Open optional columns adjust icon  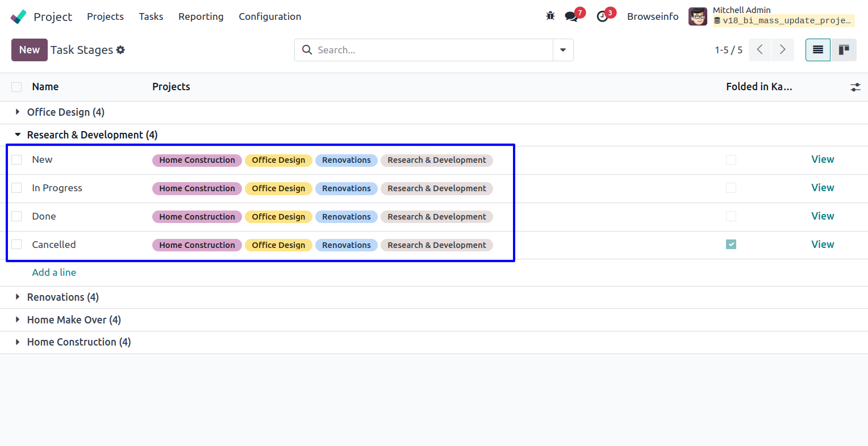click(x=855, y=87)
